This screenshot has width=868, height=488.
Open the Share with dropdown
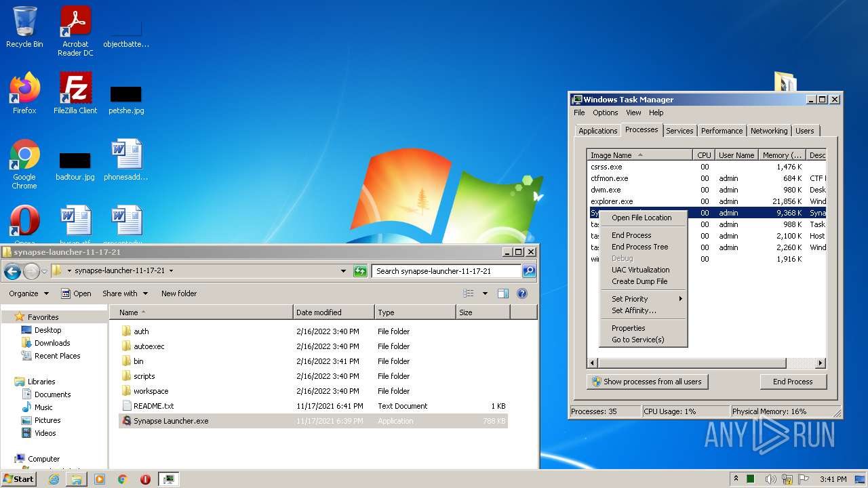124,293
